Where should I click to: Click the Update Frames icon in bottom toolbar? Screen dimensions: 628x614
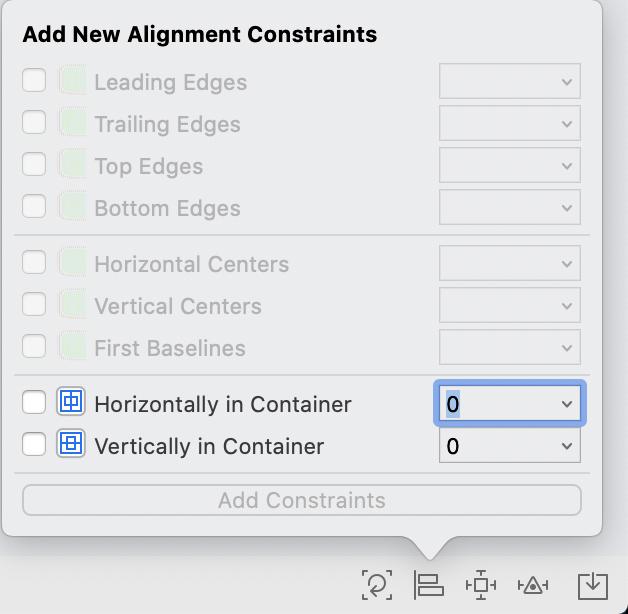[377, 585]
